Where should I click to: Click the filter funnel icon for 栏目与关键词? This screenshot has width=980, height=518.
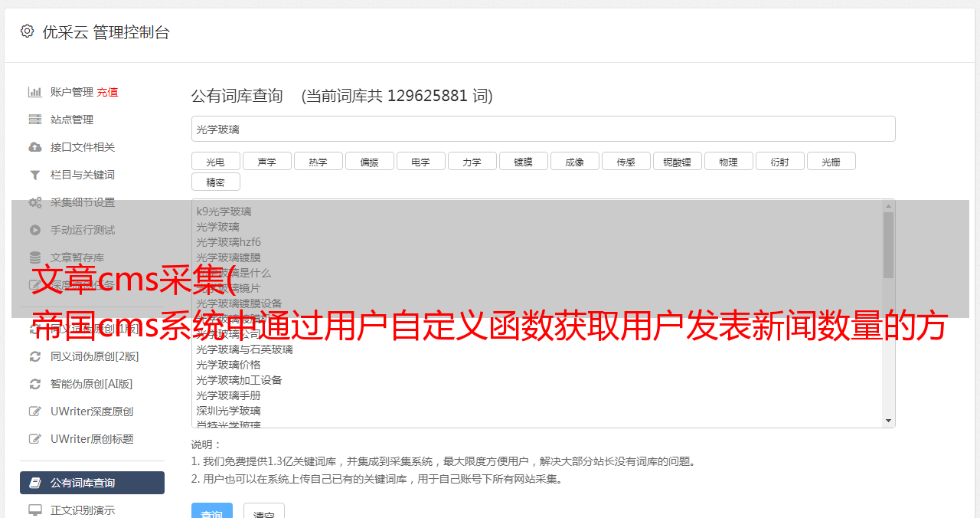[35, 175]
